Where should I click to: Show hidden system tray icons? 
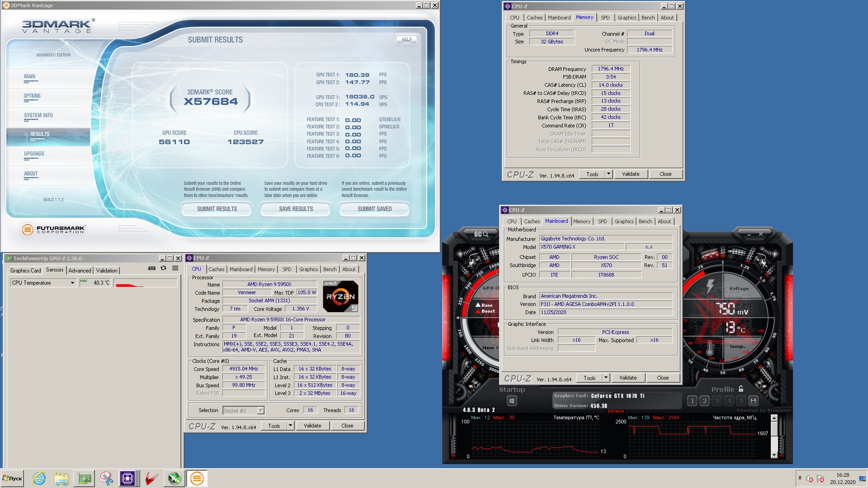800,478
